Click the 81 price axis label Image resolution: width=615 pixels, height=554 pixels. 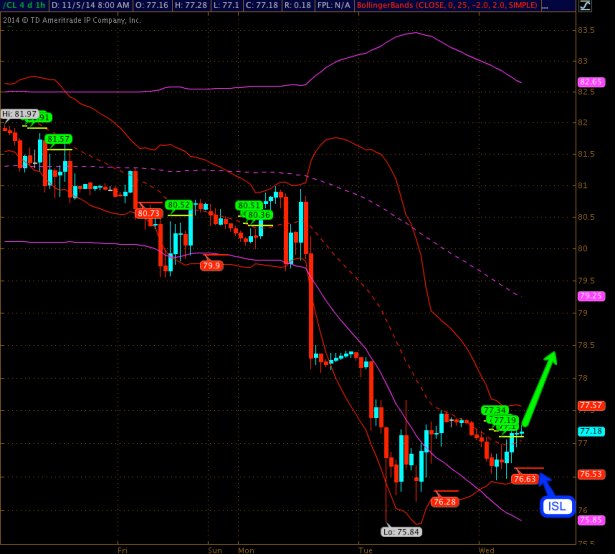[583, 185]
